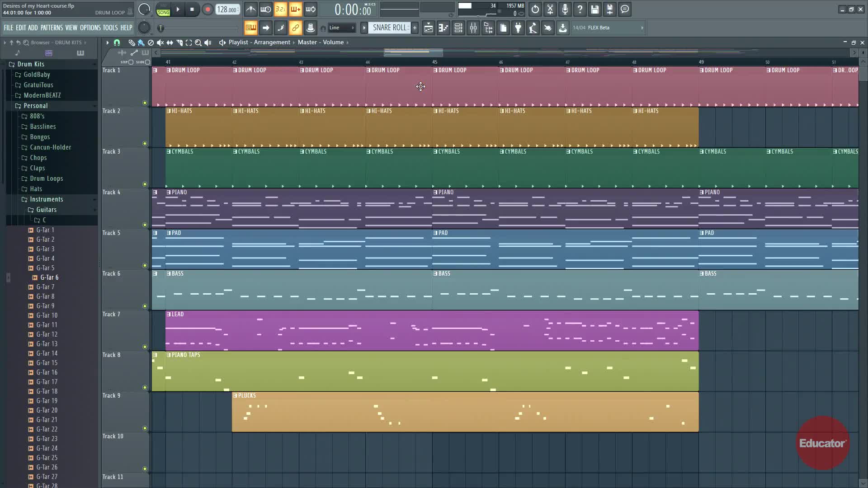Click the SNARE ROLL pattern selector
The width and height of the screenshot is (868, 488).
[x=389, y=28]
